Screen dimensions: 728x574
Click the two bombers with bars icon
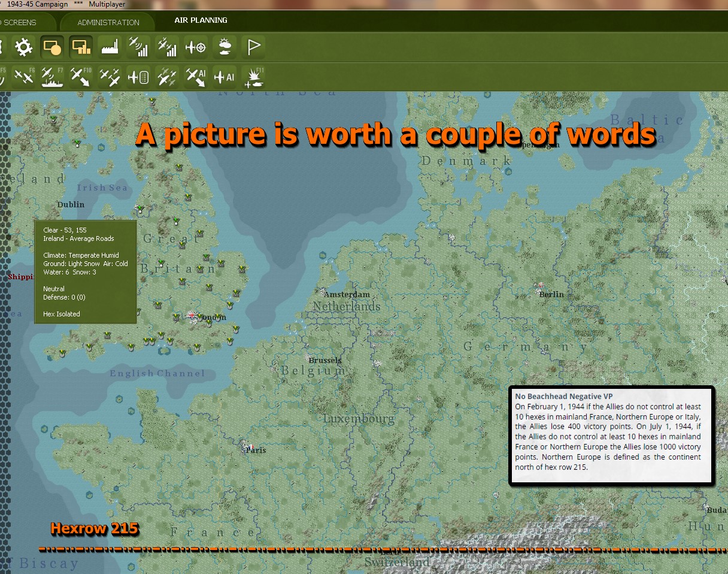point(167,47)
